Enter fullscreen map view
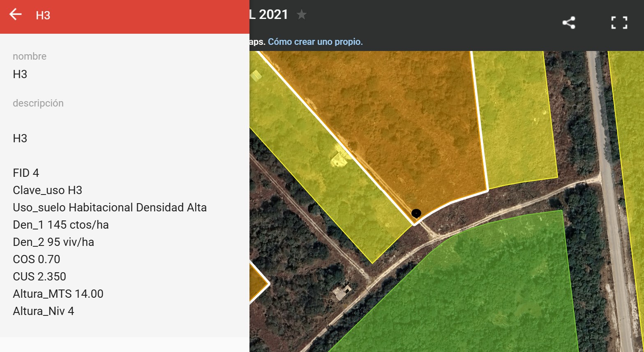The width and height of the screenshot is (644, 352). 619,23
